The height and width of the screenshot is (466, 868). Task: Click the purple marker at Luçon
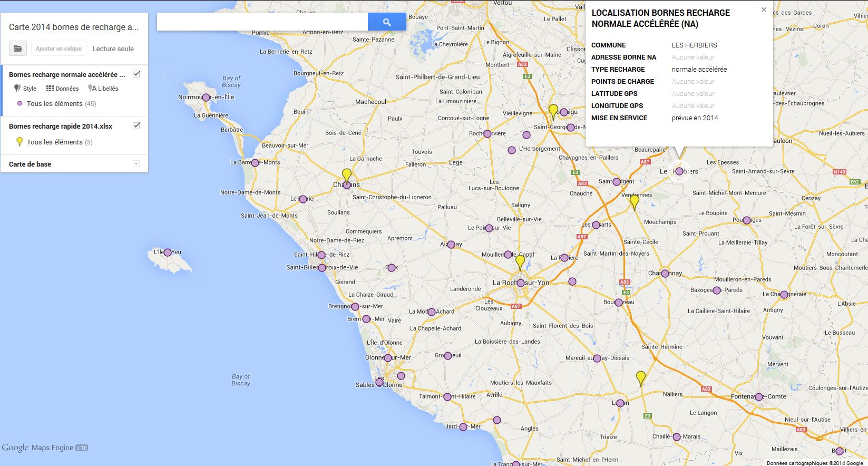click(x=619, y=403)
